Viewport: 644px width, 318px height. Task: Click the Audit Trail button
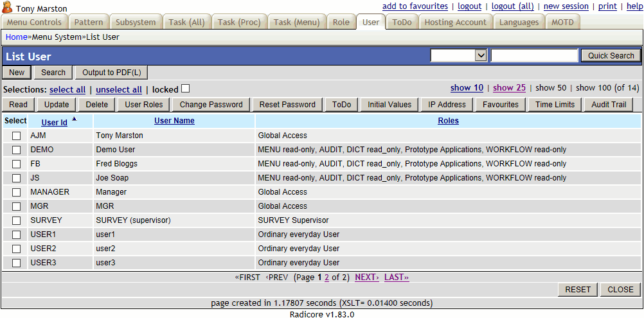point(609,105)
